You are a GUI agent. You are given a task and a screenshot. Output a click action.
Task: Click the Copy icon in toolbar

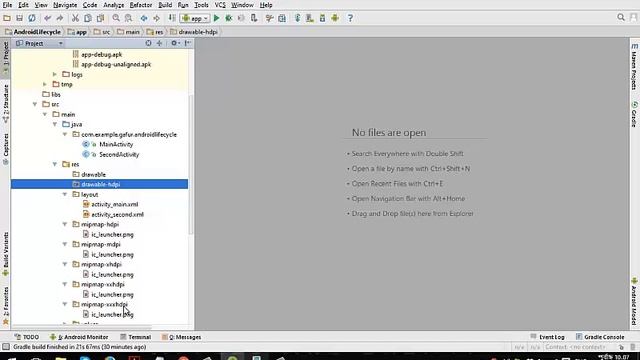click(88, 18)
